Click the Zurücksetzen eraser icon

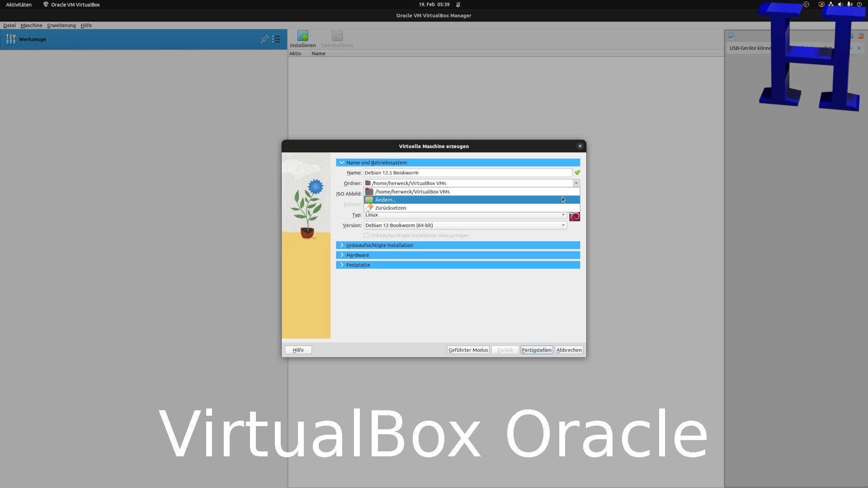369,208
